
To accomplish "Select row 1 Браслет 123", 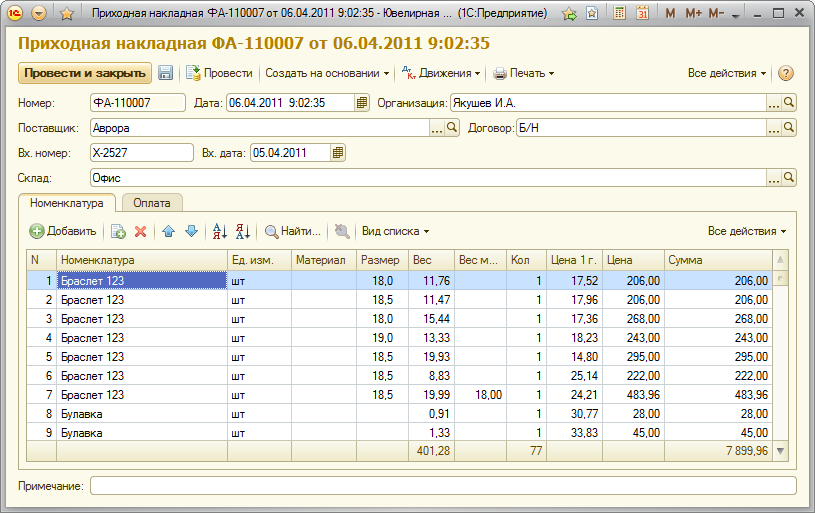I will coord(142,281).
